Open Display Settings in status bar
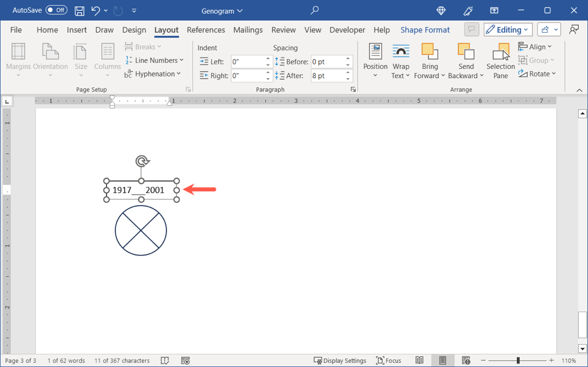 [x=340, y=361]
